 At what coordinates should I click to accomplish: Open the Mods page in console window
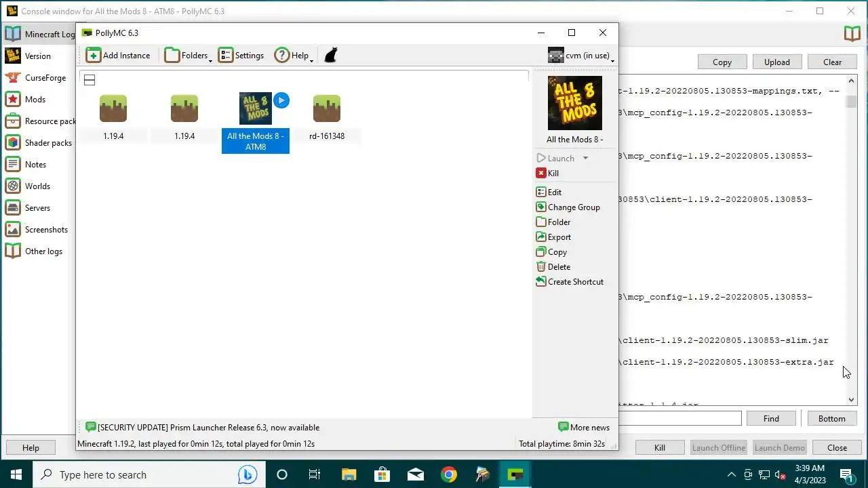pyautogui.click(x=39, y=100)
